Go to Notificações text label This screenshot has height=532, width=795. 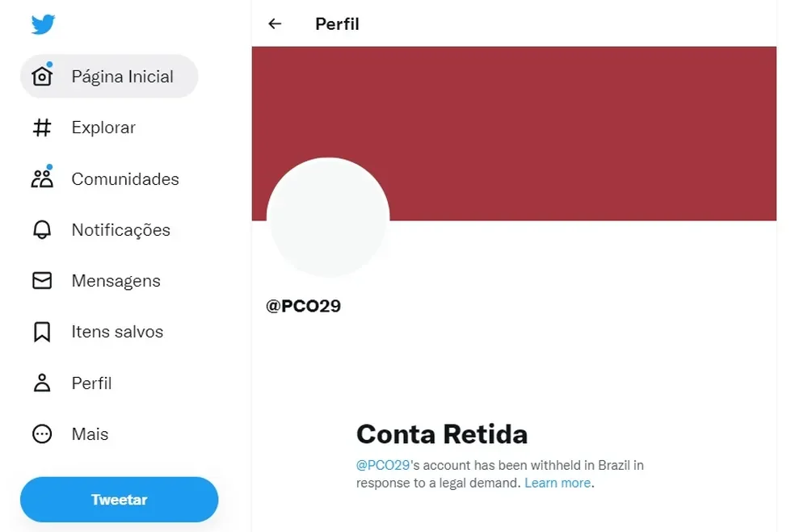[120, 230]
